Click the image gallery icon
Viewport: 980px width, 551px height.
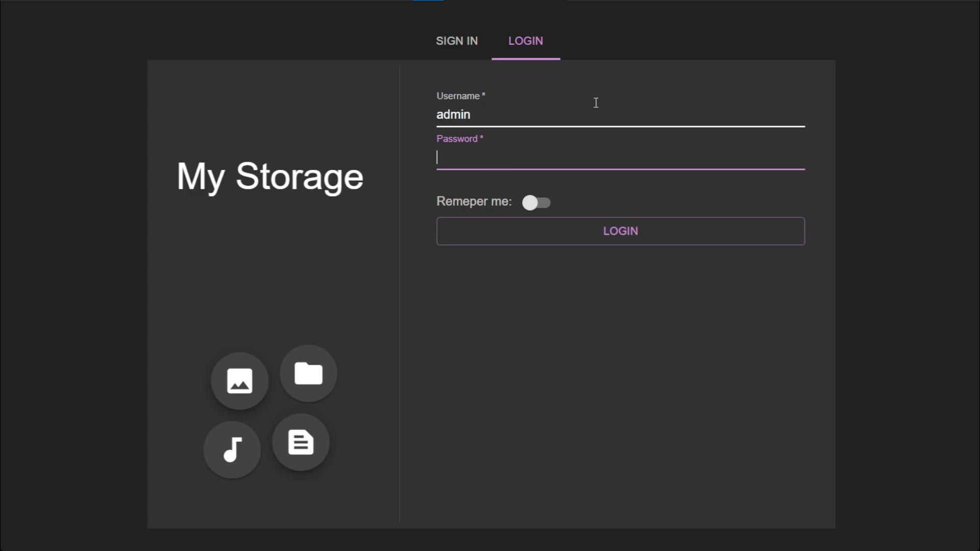pos(239,381)
